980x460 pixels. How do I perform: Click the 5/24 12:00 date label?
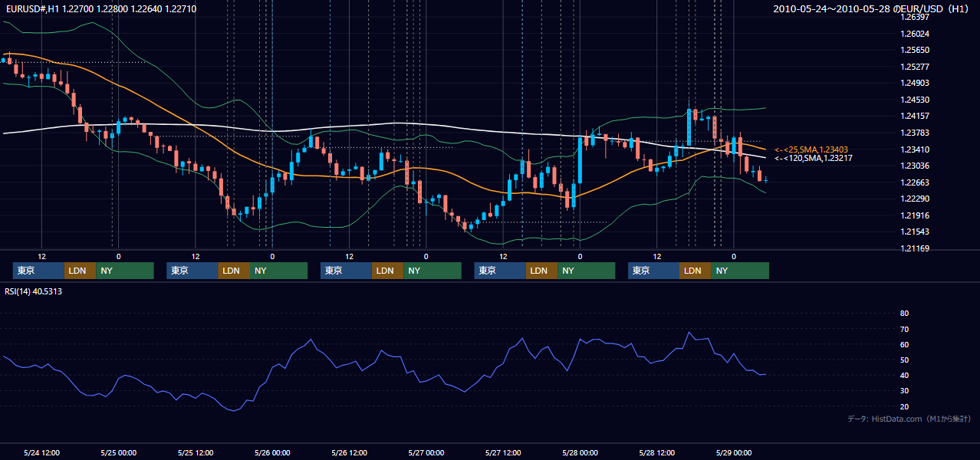pos(41,453)
